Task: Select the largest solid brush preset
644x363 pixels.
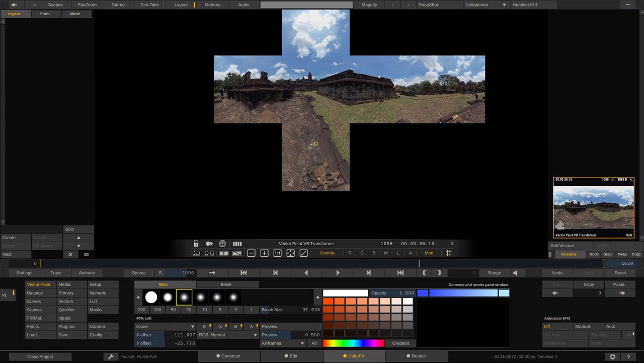Action: [151, 297]
